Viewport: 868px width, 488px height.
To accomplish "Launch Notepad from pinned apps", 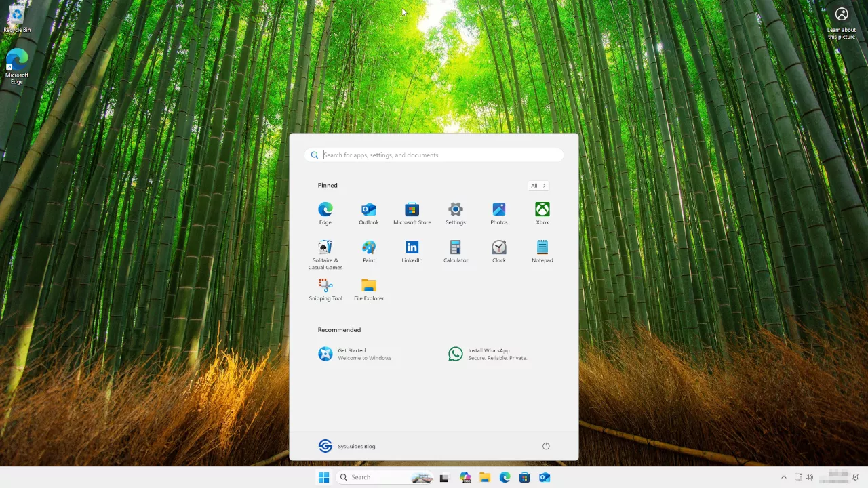I will (x=542, y=247).
